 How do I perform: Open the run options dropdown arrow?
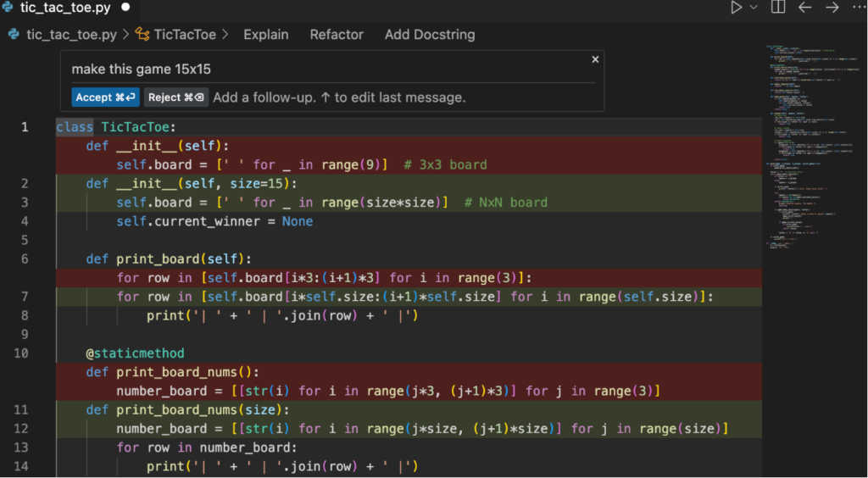click(754, 8)
